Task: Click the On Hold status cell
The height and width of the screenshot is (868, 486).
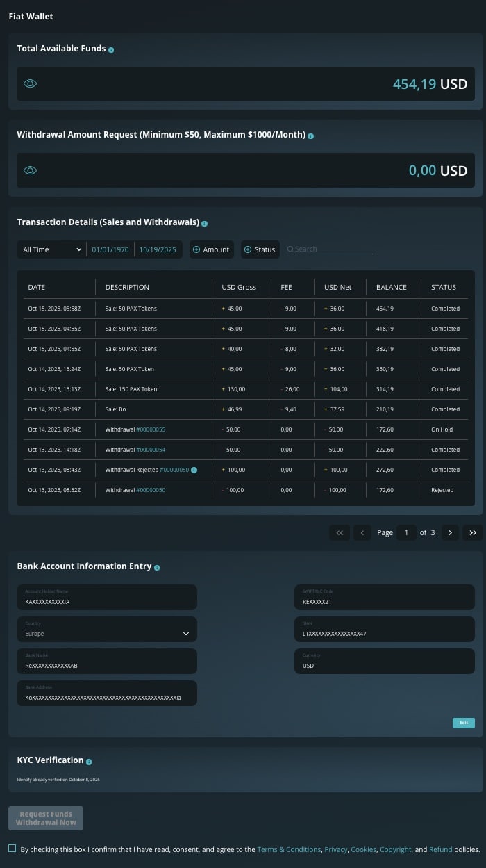Action: click(442, 429)
